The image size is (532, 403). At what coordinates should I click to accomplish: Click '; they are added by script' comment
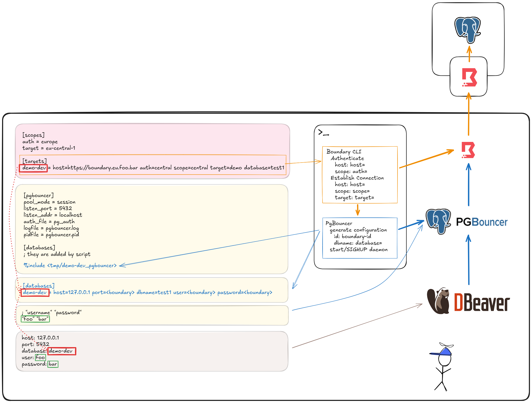(57, 254)
